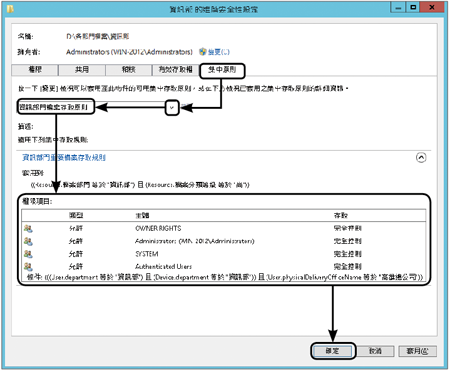Screen dimensions: 450x372
Task: Click the group icon for Authenticated Users
Action: coord(28,266)
